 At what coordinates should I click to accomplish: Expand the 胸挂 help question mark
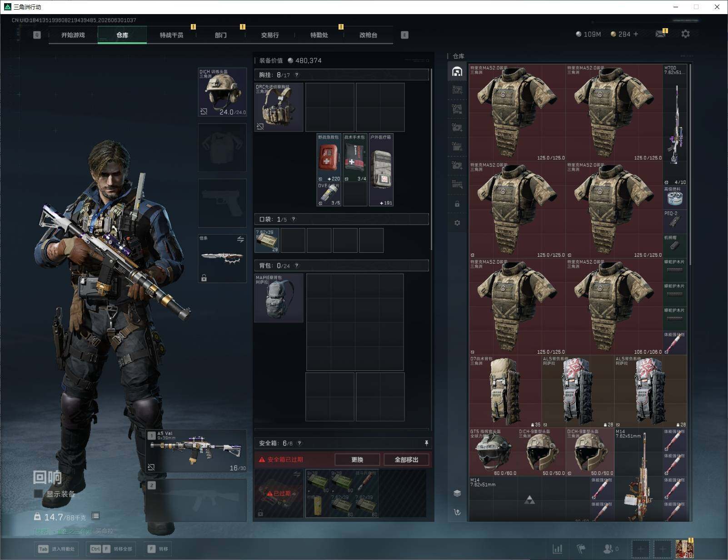[297, 75]
